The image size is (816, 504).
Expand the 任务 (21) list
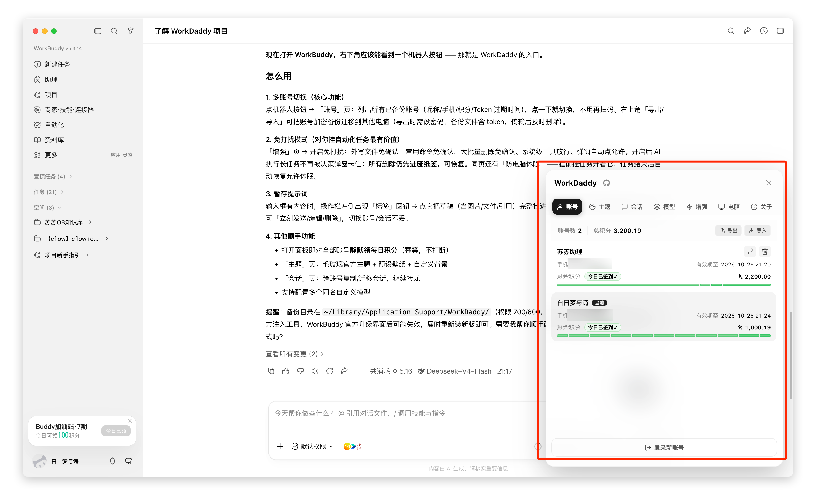[48, 192]
